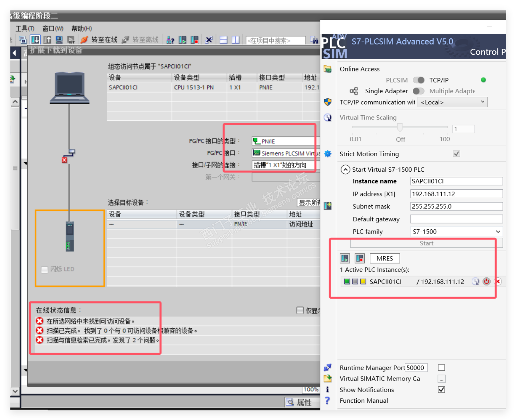
Task: Click the 在项目中搜索 project search box
Action: pos(275,40)
